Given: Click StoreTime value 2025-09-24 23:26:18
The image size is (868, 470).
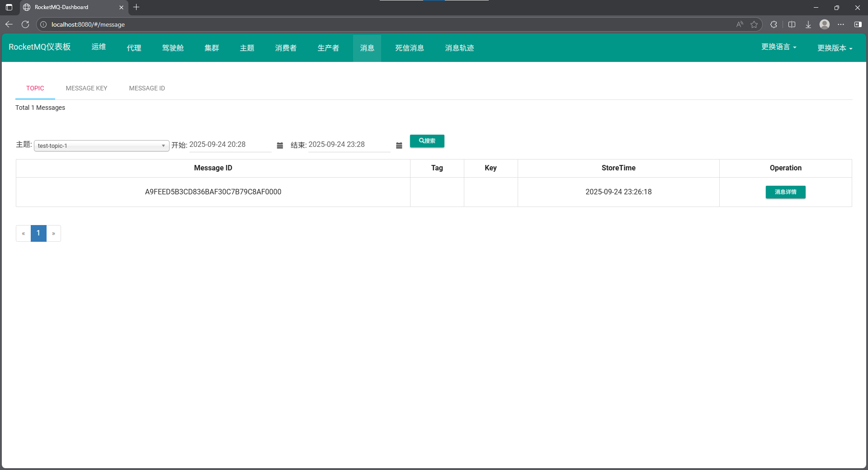Looking at the screenshot, I should pyautogui.click(x=618, y=192).
